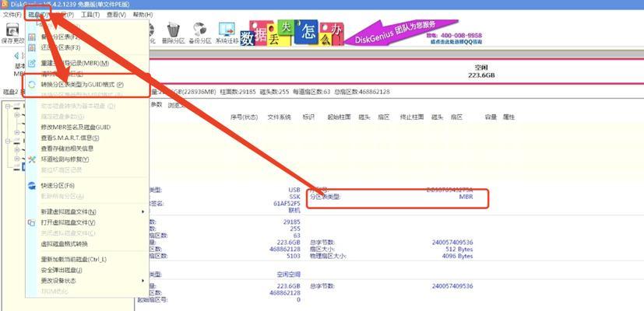Choose 修改MBR签名及磁盘GUID
Screen dimensions: 644x311
[76, 128]
